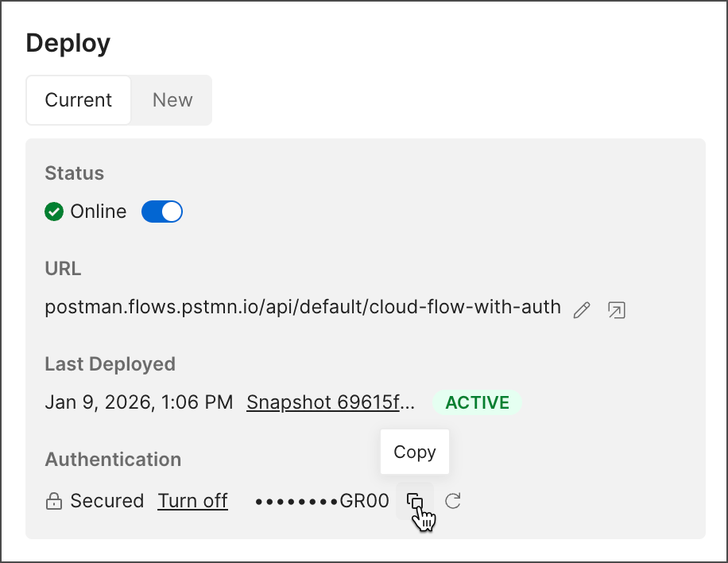Click the Secured lock icon
This screenshot has height=563, width=728.
coord(53,500)
